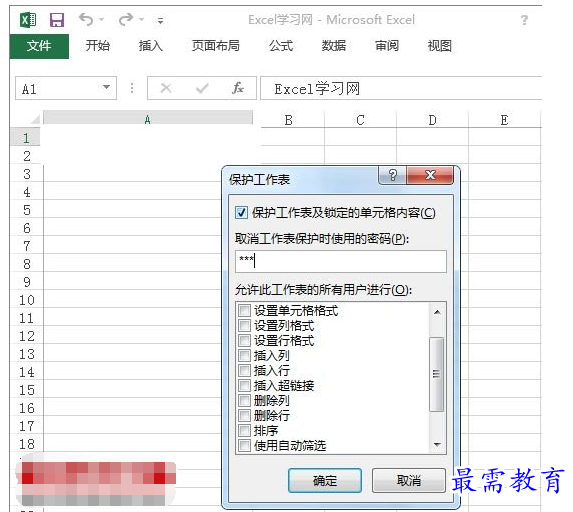The width and height of the screenshot is (573, 512).
Task: Click the permissions list scroll up arrow
Action: [x=437, y=312]
